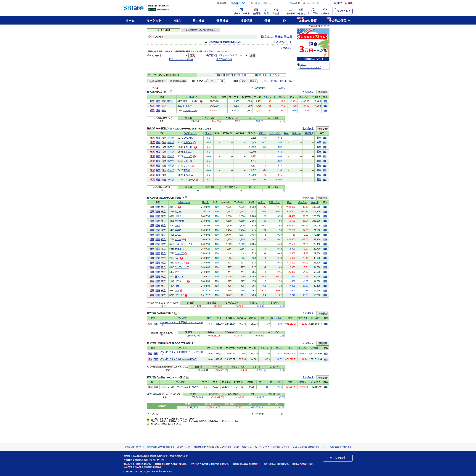Click 銘柄追加登録 button
The image size is (476, 476).
coord(157,81)
